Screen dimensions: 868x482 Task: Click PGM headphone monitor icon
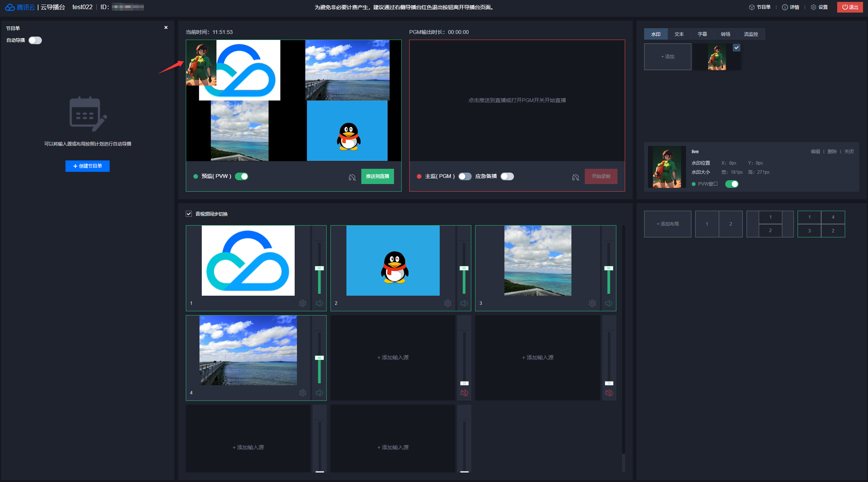[x=576, y=177]
